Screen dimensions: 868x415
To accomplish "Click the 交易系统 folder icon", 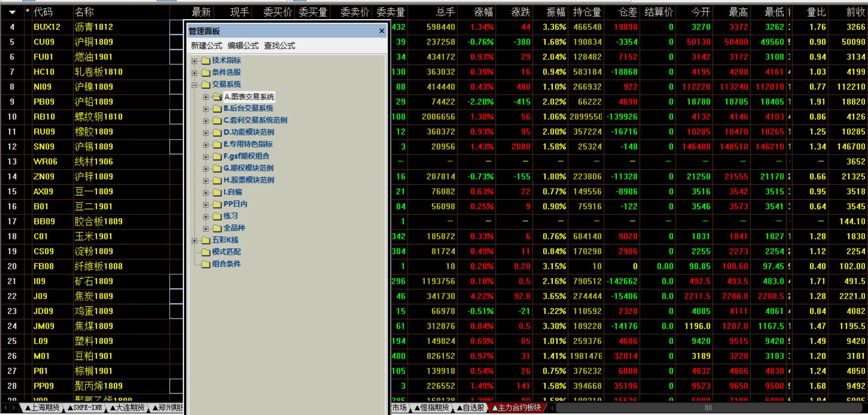I will [206, 85].
